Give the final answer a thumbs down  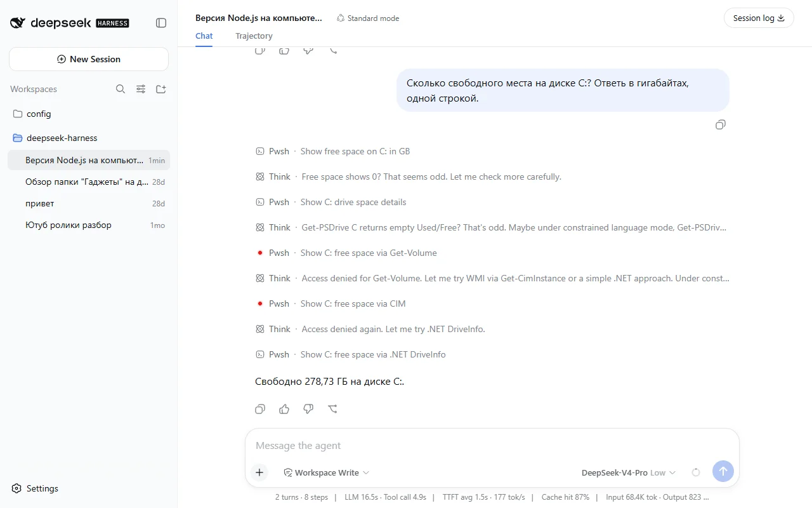308,409
